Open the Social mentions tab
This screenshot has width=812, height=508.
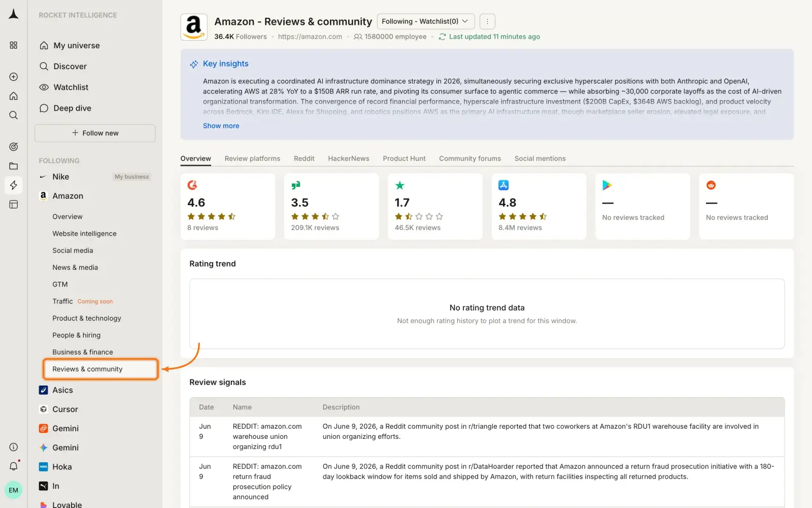click(x=540, y=158)
